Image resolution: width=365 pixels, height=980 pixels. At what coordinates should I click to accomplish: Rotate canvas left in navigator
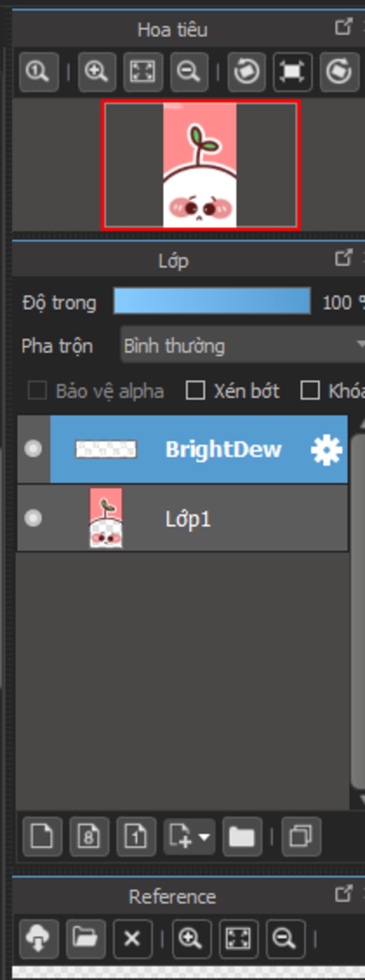(246, 72)
